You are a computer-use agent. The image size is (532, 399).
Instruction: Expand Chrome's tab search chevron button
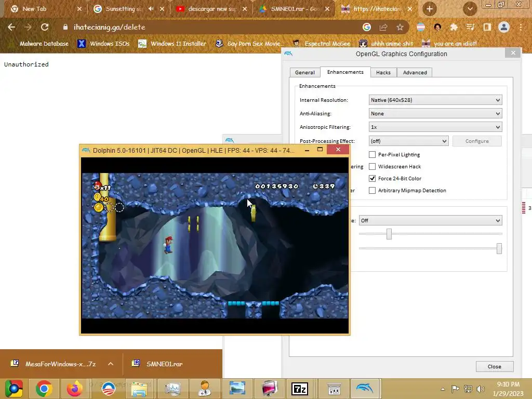click(x=470, y=9)
